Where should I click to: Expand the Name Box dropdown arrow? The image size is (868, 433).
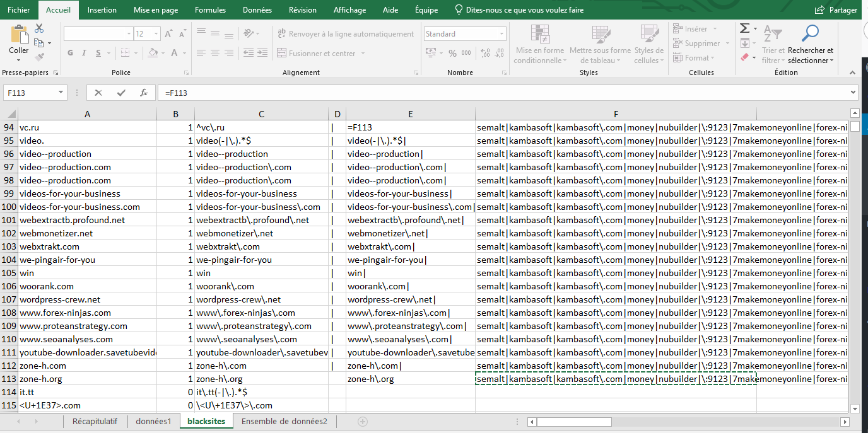tap(61, 93)
